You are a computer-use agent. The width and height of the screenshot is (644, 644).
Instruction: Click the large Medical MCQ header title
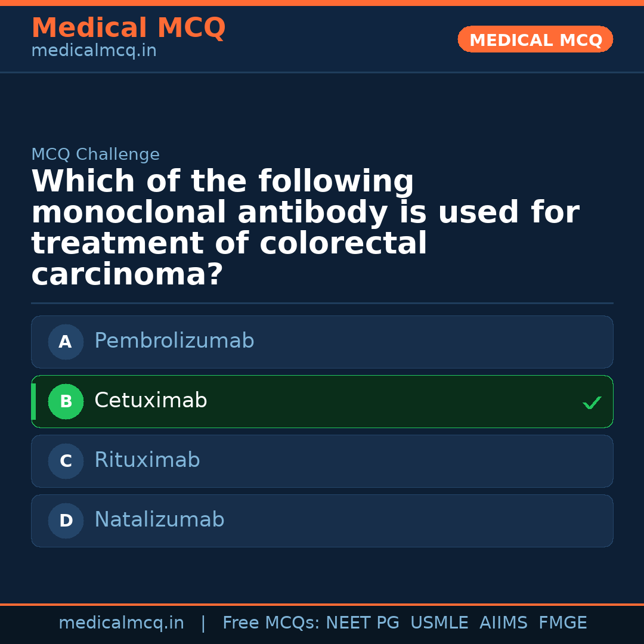point(128,28)
